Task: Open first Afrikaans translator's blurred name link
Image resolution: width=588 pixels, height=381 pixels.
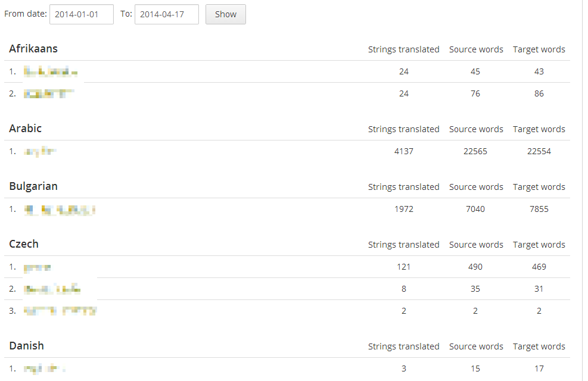Action: point(51,71)
